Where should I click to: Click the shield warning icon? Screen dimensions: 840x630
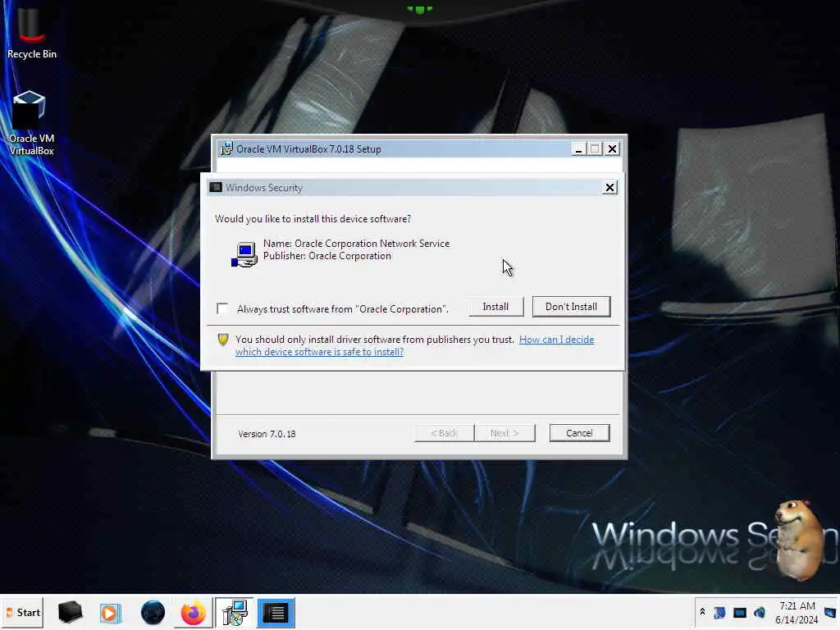coord(223,340)
